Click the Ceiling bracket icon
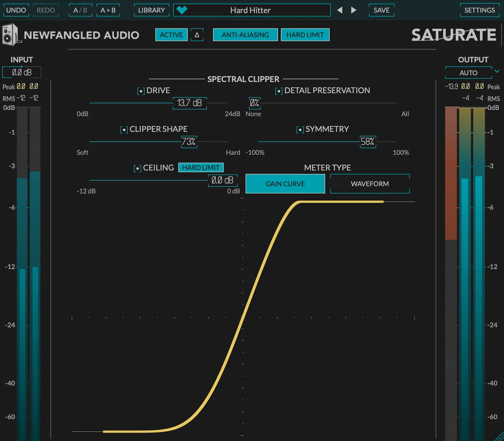This screenshot has height=441, width=504. (x=137, y=168)
